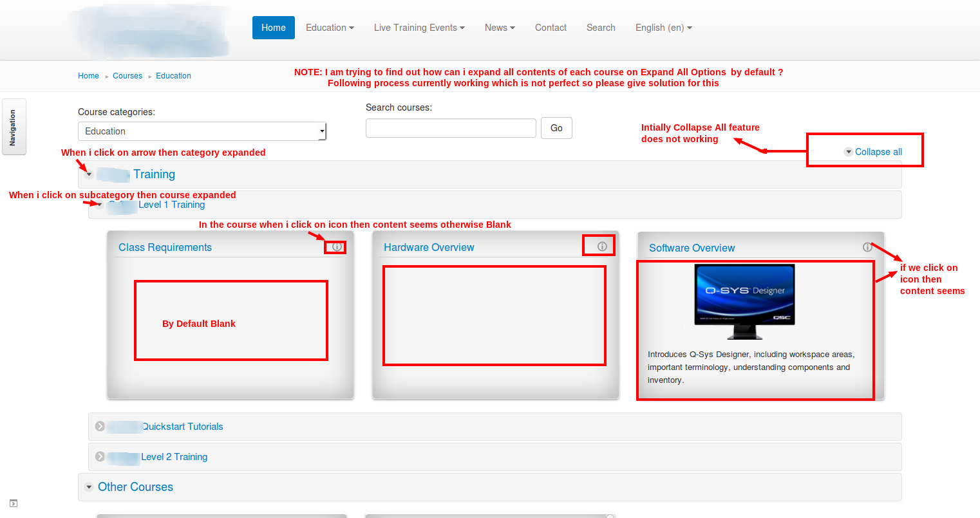The image size is (980, 518).
Task: Click the Home breadcrumb link
Action: (x=88, y=76)
